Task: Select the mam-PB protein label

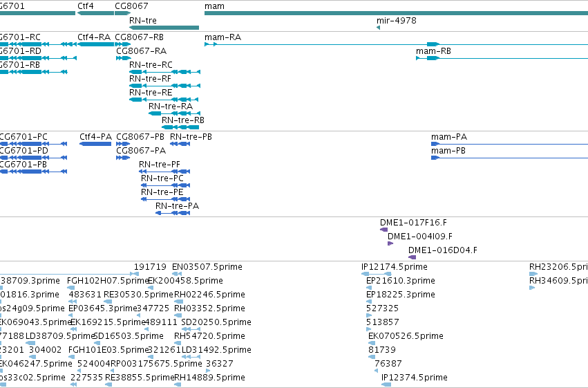Action: tap(448, 151)
